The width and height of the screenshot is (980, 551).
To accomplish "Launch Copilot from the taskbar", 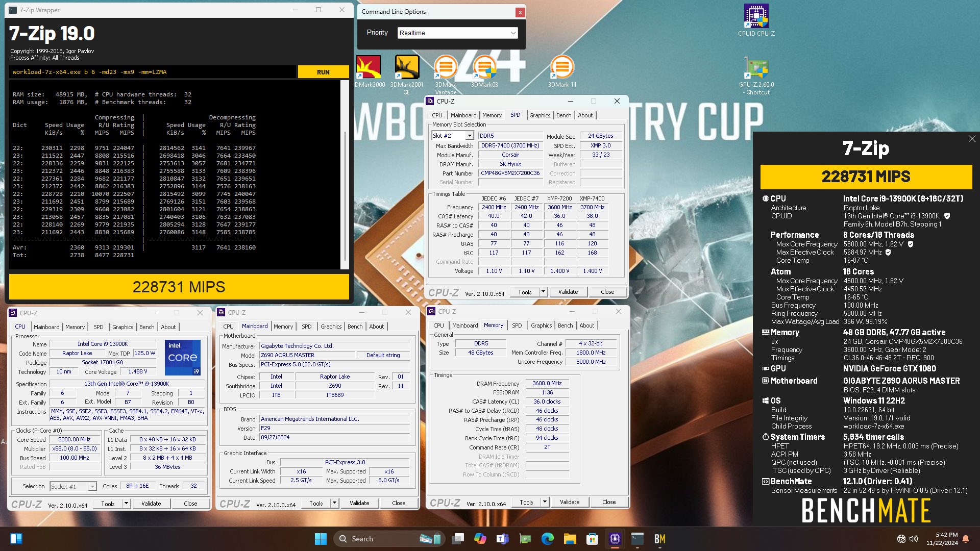I will click(x=480, y=539).
